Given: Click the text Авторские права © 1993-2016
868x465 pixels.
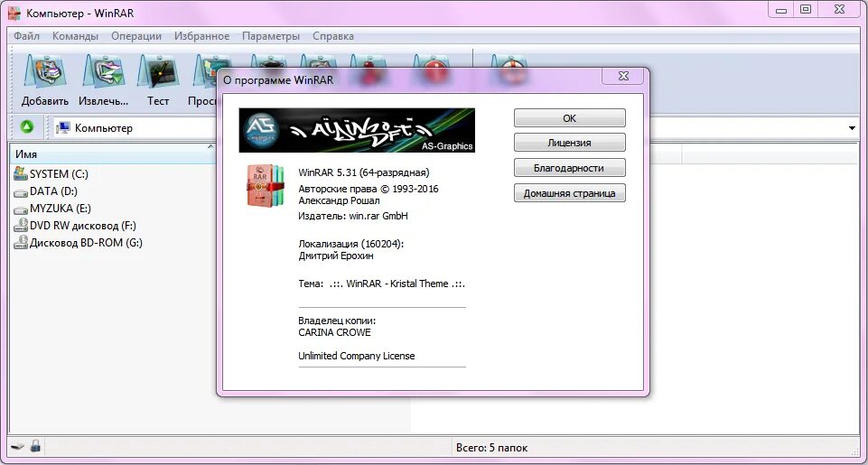Looking at the screenshot, I should [369, 189].
